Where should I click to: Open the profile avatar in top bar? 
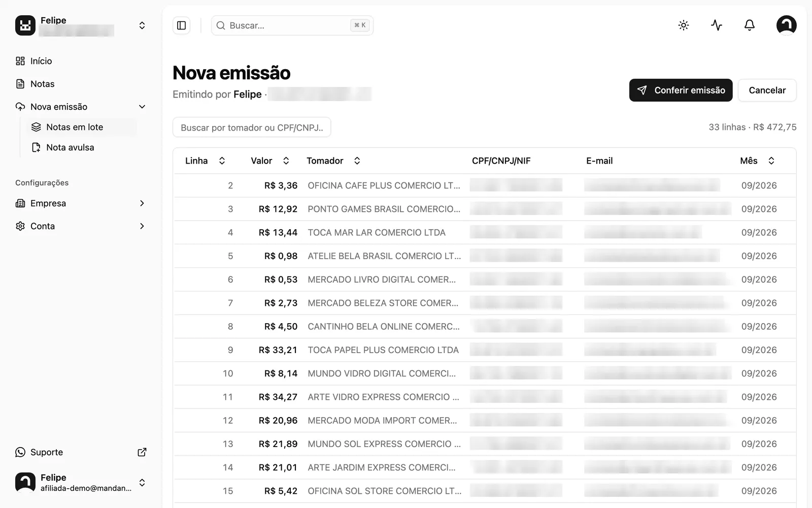786,25
